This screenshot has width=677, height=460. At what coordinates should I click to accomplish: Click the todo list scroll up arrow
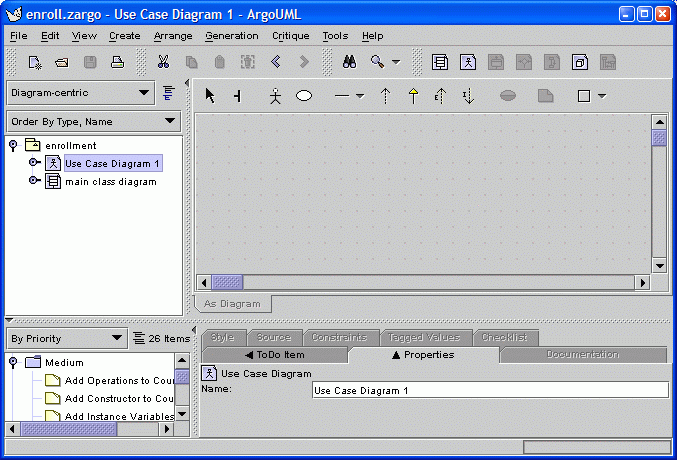(182, 361)
